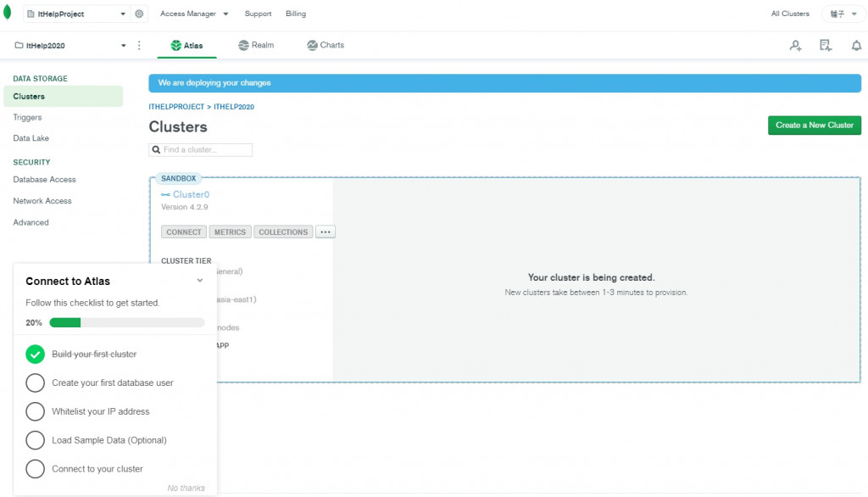Switch to the Atlas tab

186,46
